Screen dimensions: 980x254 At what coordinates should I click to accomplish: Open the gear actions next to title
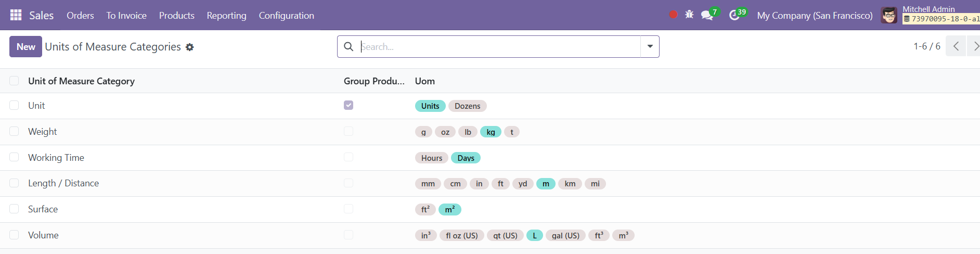(x=190, y=47)
